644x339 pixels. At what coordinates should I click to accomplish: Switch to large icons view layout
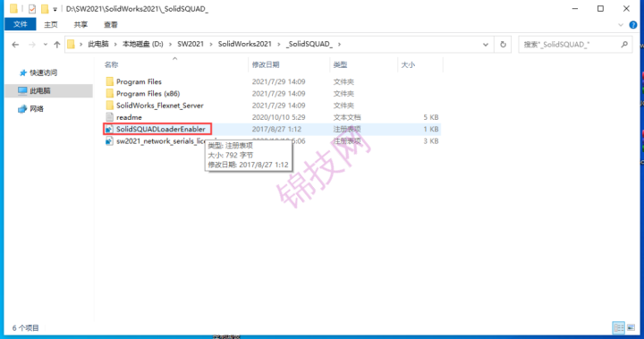(x=631, y=327)
